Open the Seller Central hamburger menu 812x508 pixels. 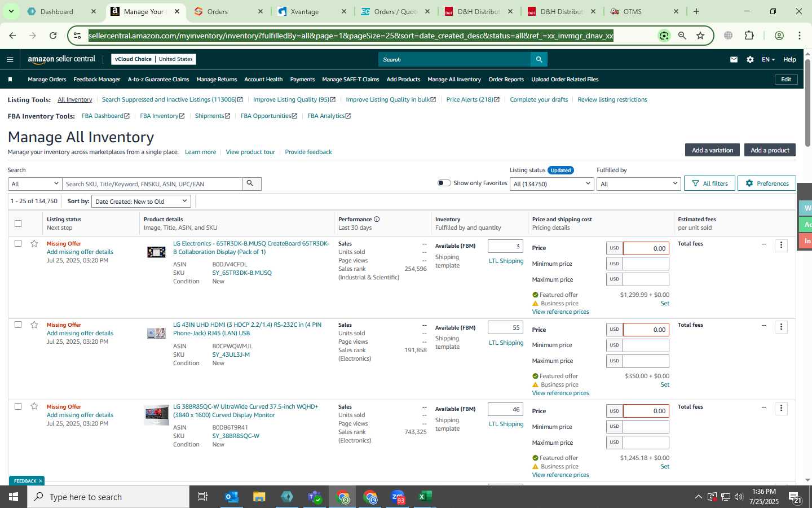10,59
